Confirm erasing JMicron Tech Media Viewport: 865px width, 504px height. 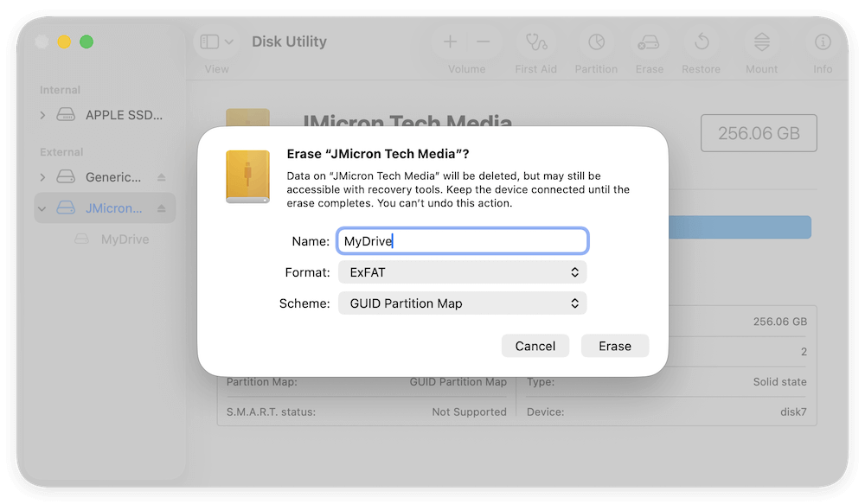pyautogui.click(x=615, y=345)
